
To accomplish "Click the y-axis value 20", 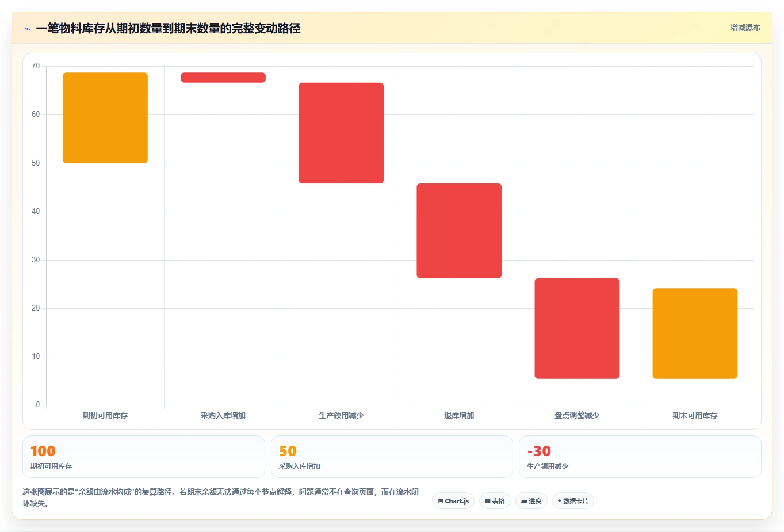I will [x=36, y=308].
